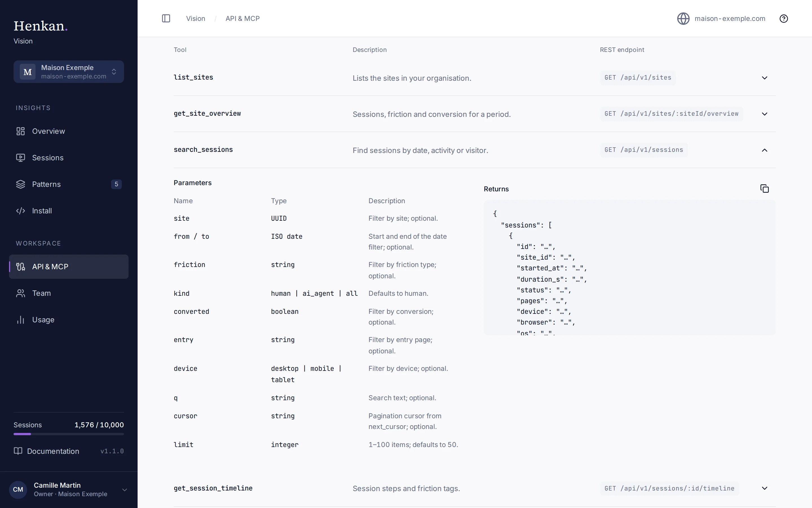Click the 'human | ai_agent | all' type
Viewport: 812px width, 508px height.
[314, 294]
